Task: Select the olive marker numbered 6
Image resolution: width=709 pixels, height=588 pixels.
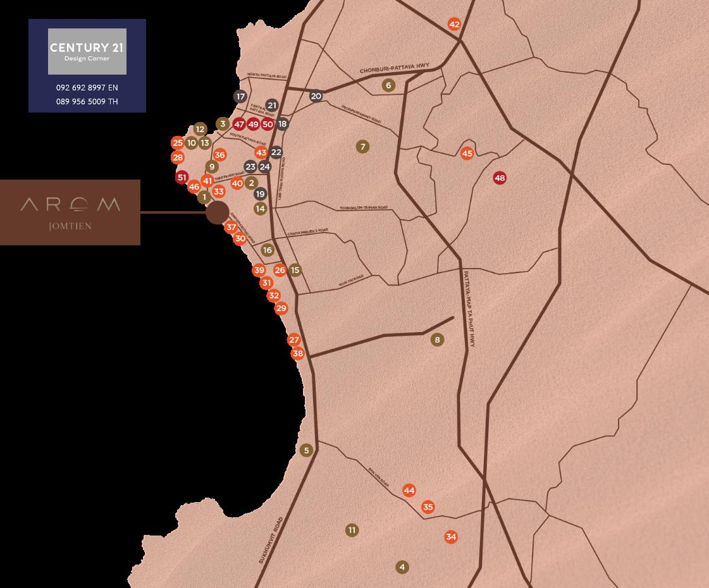Action: tap(388, 85)
